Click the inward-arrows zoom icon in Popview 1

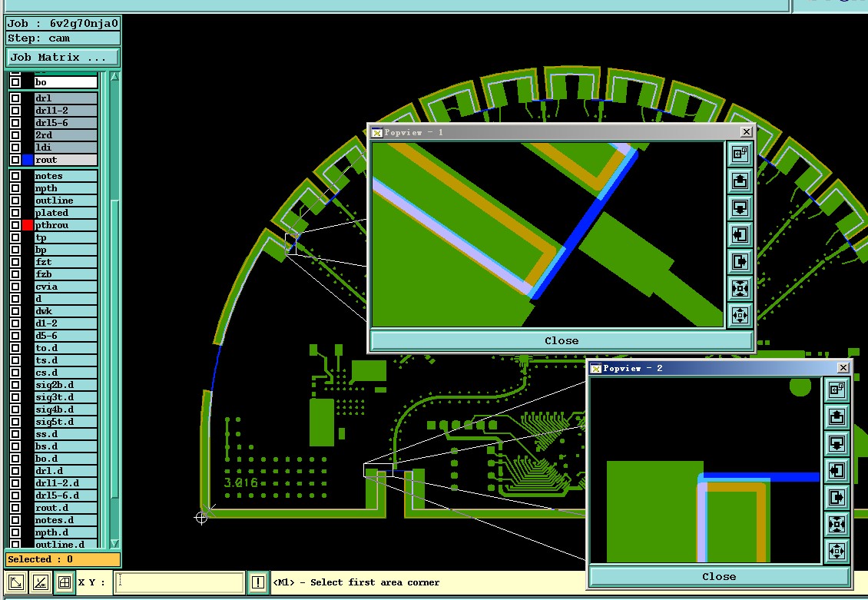(740, 288)
